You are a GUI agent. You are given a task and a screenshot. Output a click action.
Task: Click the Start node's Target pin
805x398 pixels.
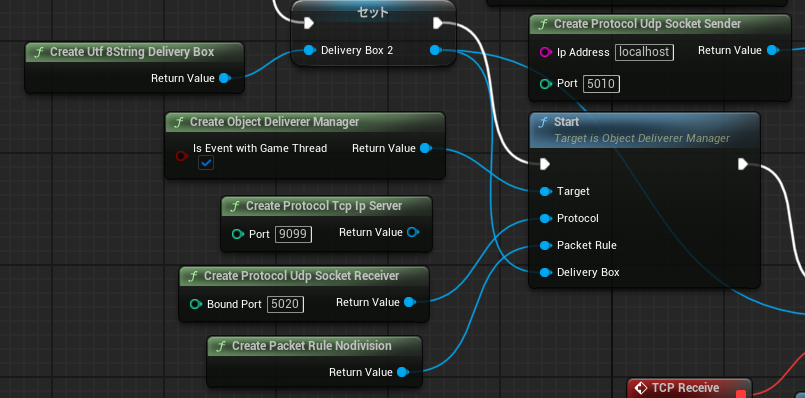[546, 192]
